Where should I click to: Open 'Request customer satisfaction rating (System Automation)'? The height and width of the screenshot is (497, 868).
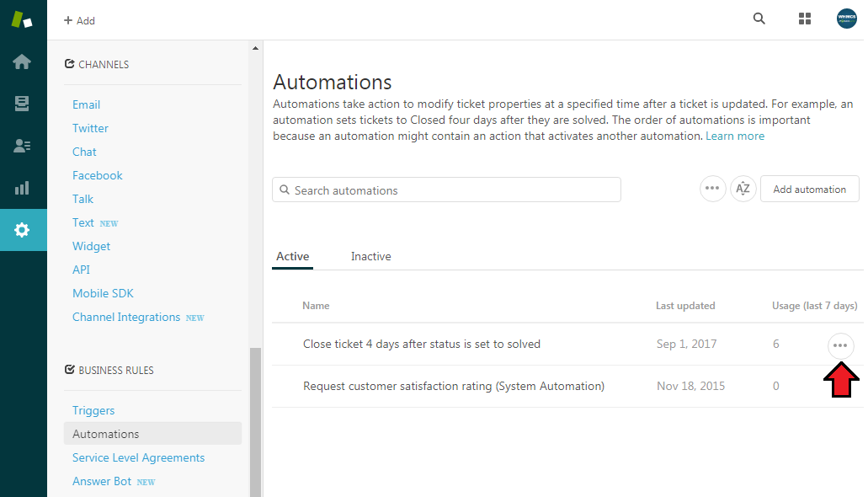click(x=454, y=386)
